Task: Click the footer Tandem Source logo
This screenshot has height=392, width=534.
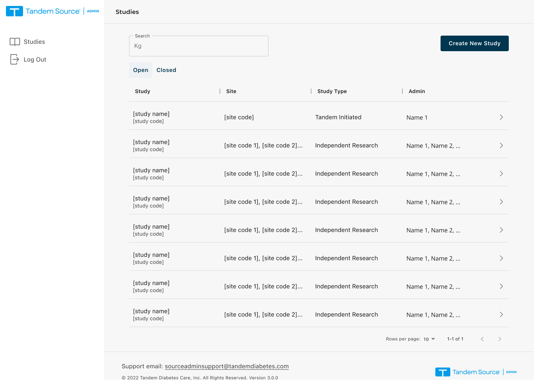Action: pos(476,372)
